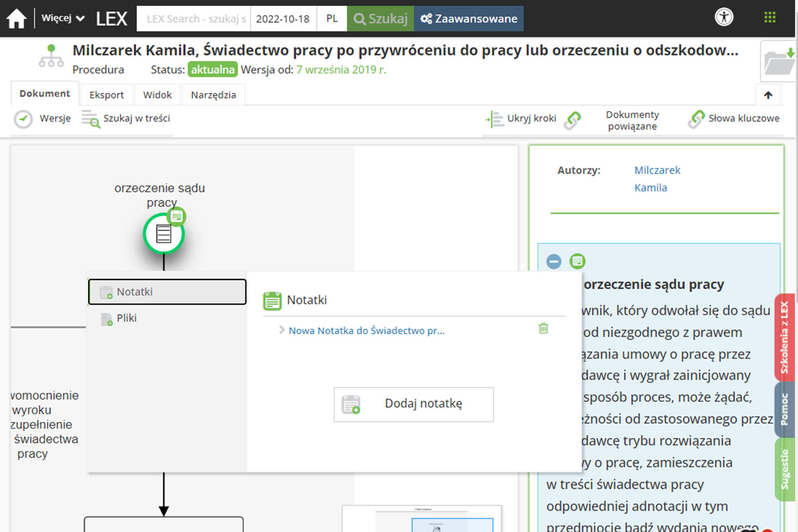The image size is (798, 532).
Task: Click the document title heading
Action: [x=405, y=50]
